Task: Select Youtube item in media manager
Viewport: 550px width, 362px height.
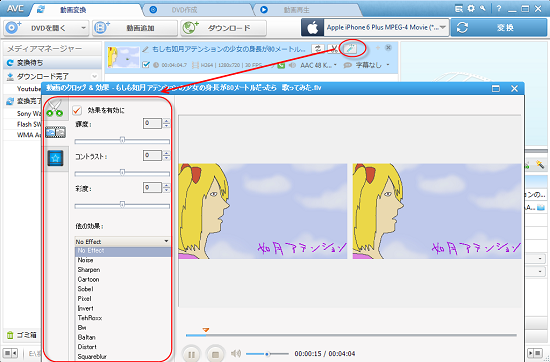Action: [x=29, y=89]
